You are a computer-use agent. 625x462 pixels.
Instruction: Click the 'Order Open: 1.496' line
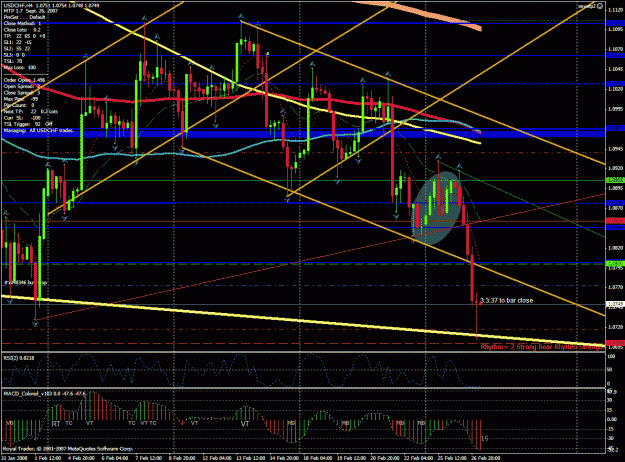(x=24, y=80)
